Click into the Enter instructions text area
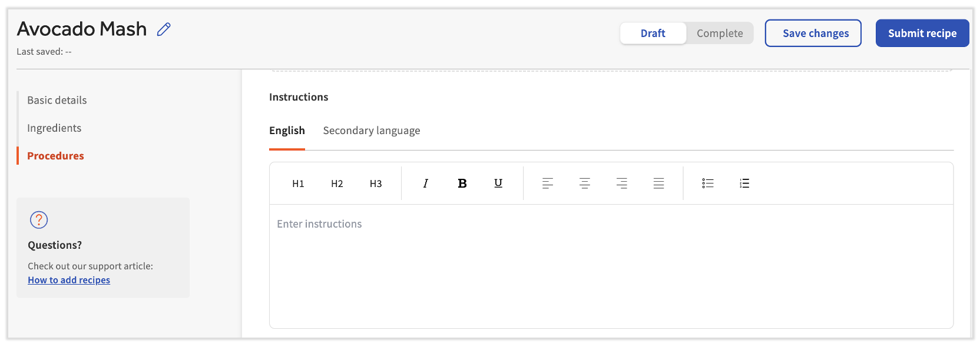980x347 pixels. [x=611, y=265]
